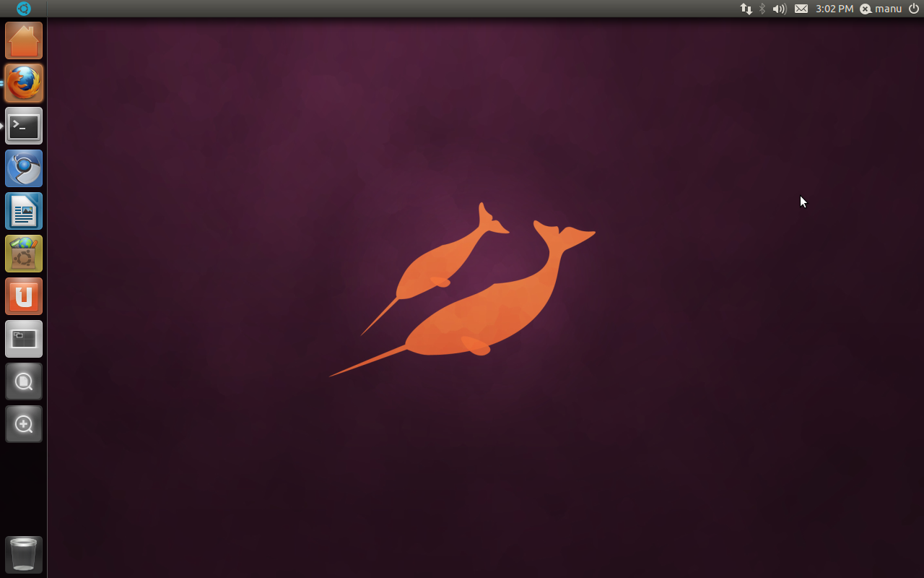
Task: Open LibreOffice Writer from the launcher
Action: 24,211
